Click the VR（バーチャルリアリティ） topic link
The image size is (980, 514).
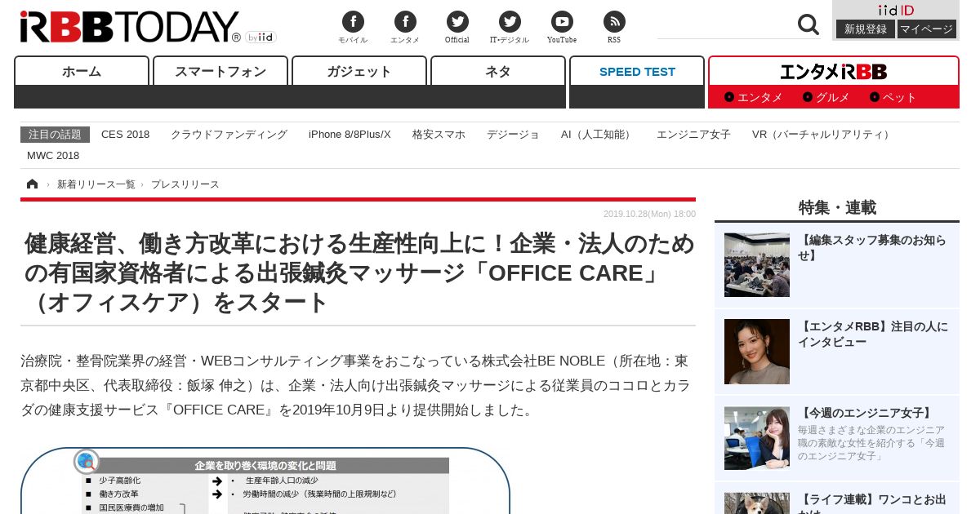823,135
